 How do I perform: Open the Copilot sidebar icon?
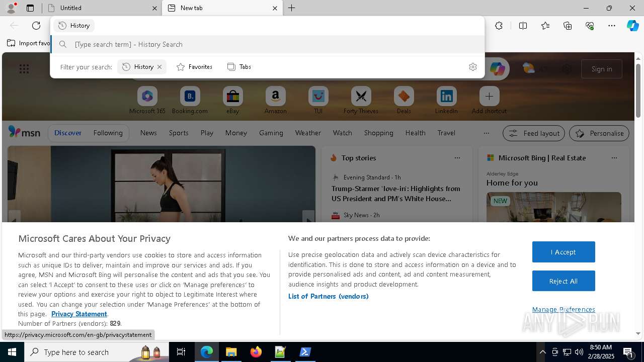pos(632,26)
